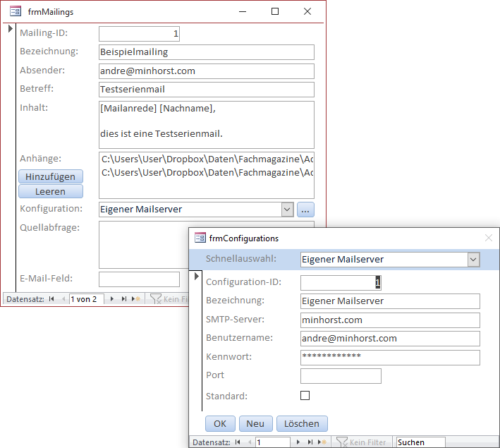Close the frmConfigurations window
Screen dimensions: 500x448
point(489,238)
